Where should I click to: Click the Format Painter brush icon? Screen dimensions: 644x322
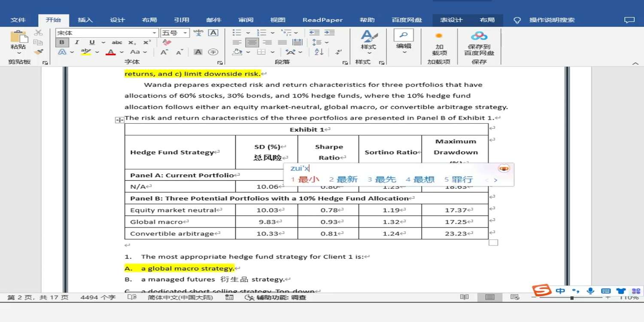click(x=39, y=52)
